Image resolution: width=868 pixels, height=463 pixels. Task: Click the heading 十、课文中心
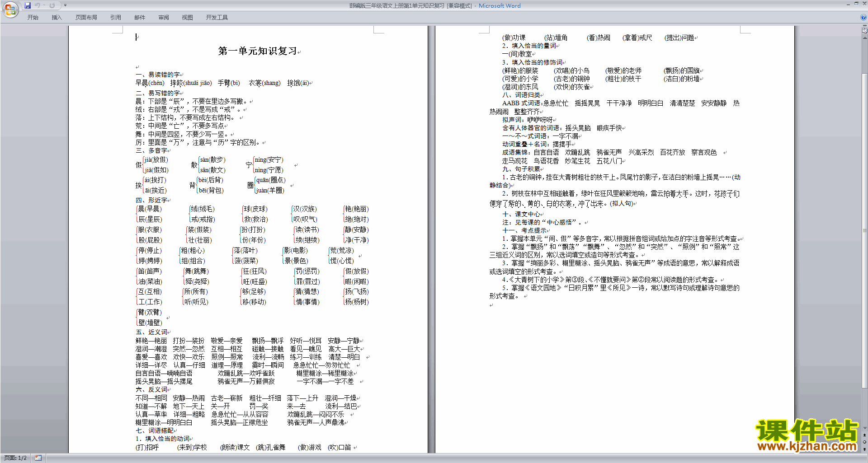coord(521,214)
